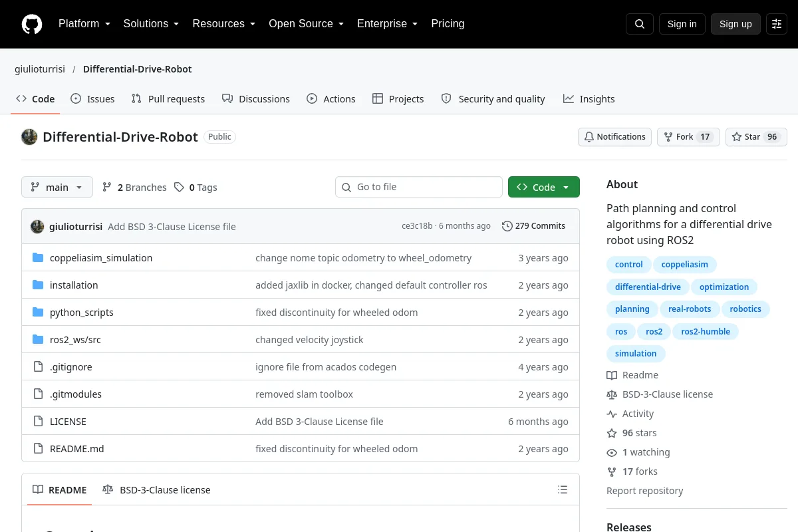Open commit history showing 279 Commits
The width and height of the screenshot is (798, 532).
(x=533, y=226)
